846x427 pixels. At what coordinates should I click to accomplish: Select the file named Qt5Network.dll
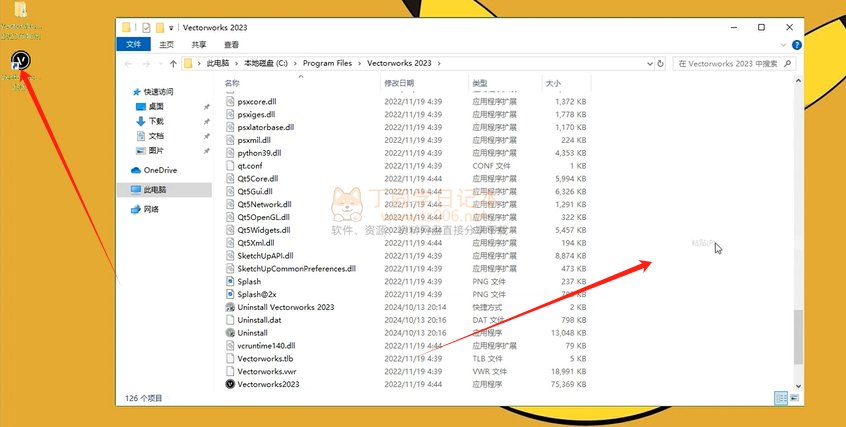pyautogui.click(x=264, y=205)
